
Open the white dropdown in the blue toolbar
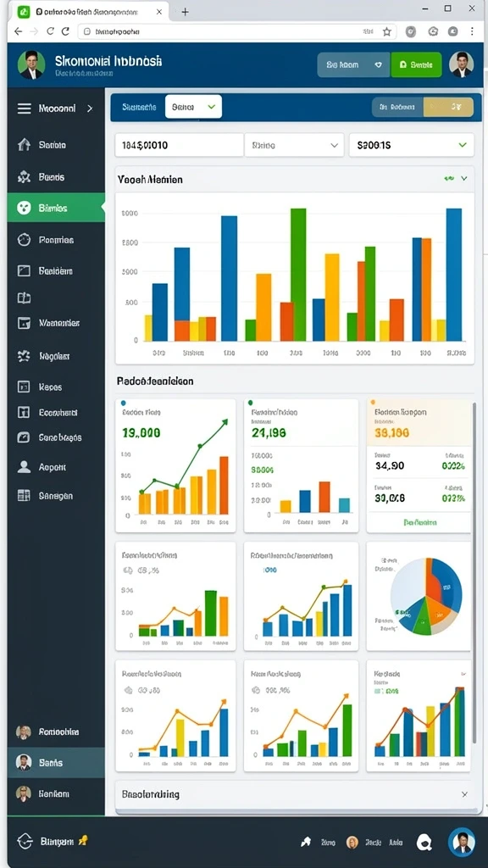point(193,107)
